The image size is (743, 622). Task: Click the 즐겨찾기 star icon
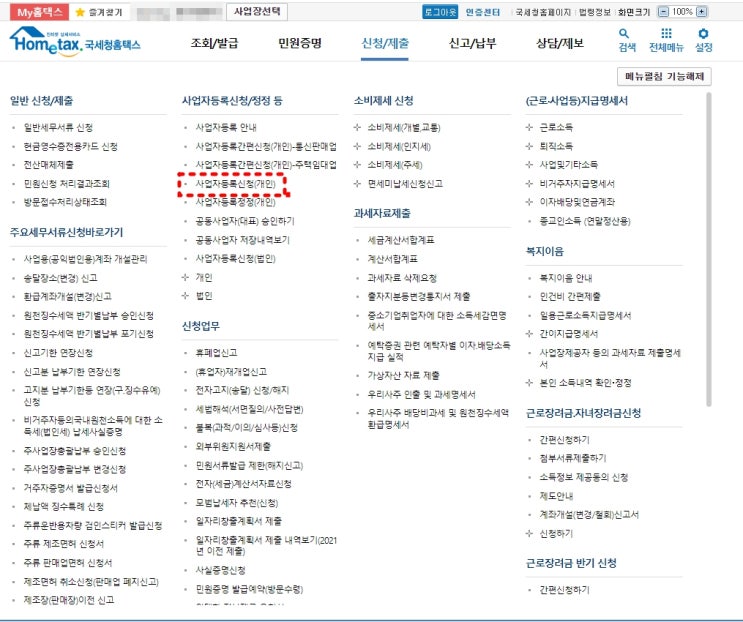point(80,12)
